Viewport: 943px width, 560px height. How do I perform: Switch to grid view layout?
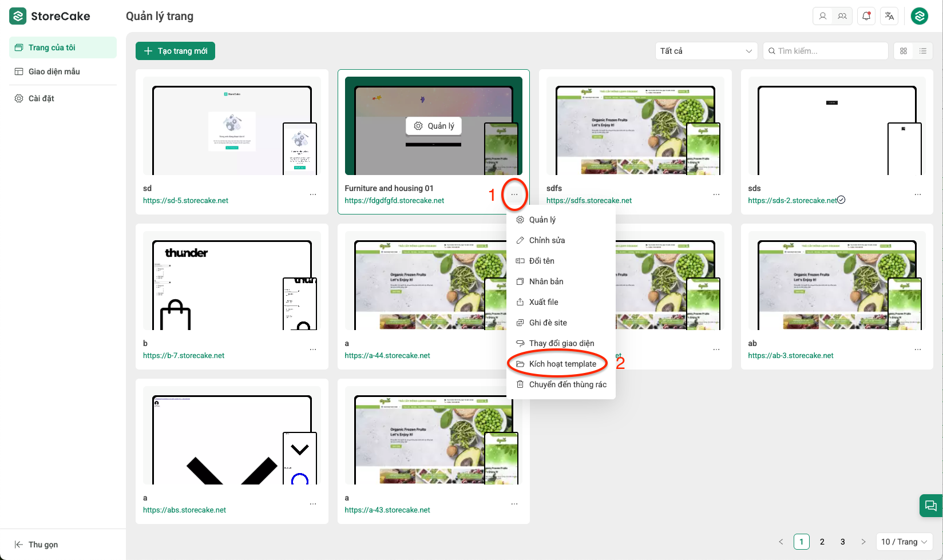904,51
